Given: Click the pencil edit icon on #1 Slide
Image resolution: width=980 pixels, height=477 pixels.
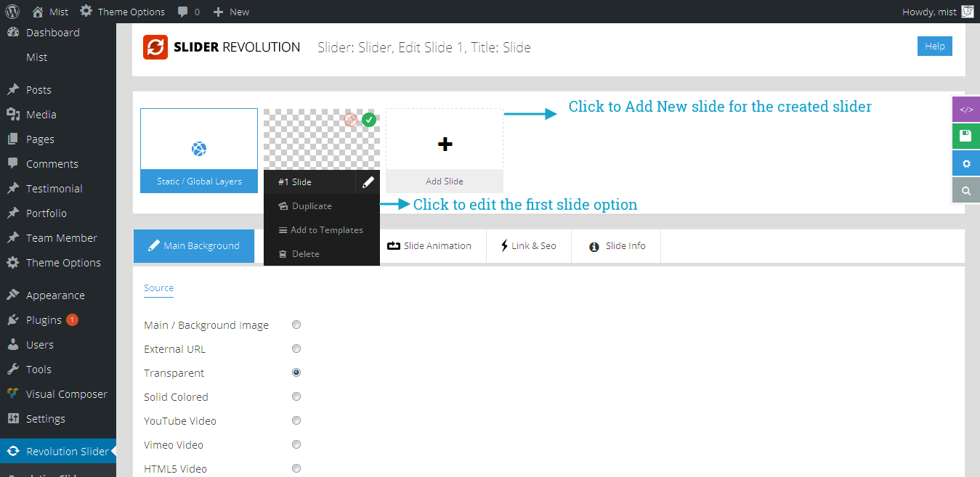Looking at the screenshot, I should click(368, 182).
